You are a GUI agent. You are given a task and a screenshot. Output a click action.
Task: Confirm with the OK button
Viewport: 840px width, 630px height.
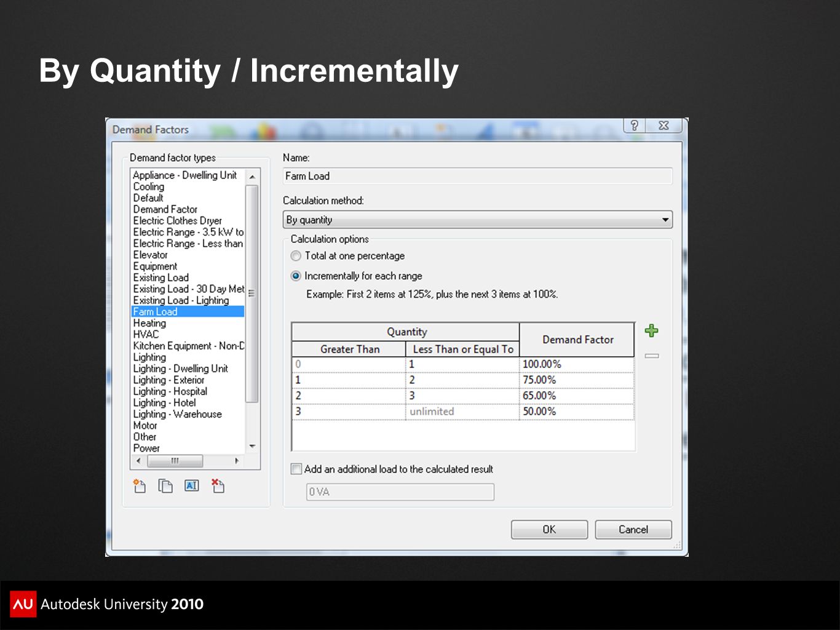point(549,530)
